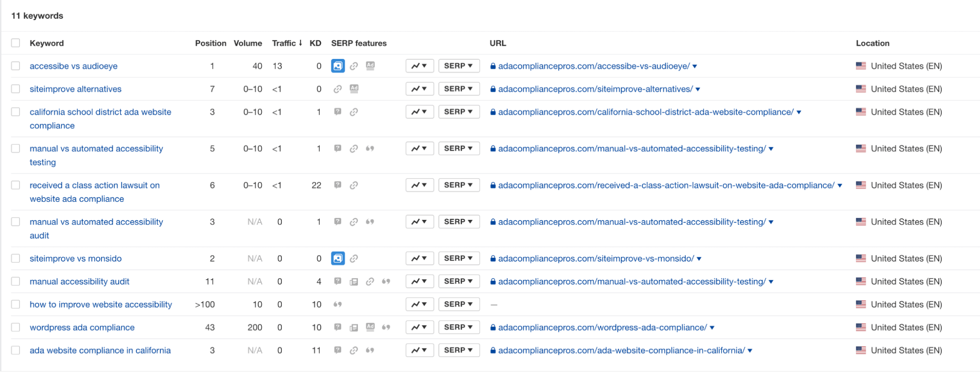
Task: Click the chain link icon in manual accessibility audit row
Action: 370,281
